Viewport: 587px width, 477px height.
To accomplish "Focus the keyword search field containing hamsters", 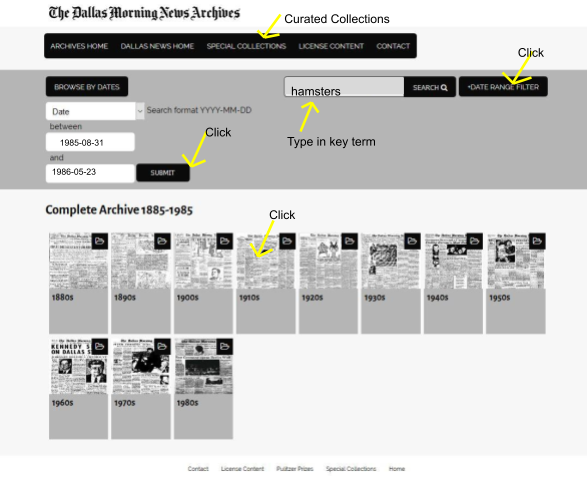I will pyautogui.click(x=344, y=87).
